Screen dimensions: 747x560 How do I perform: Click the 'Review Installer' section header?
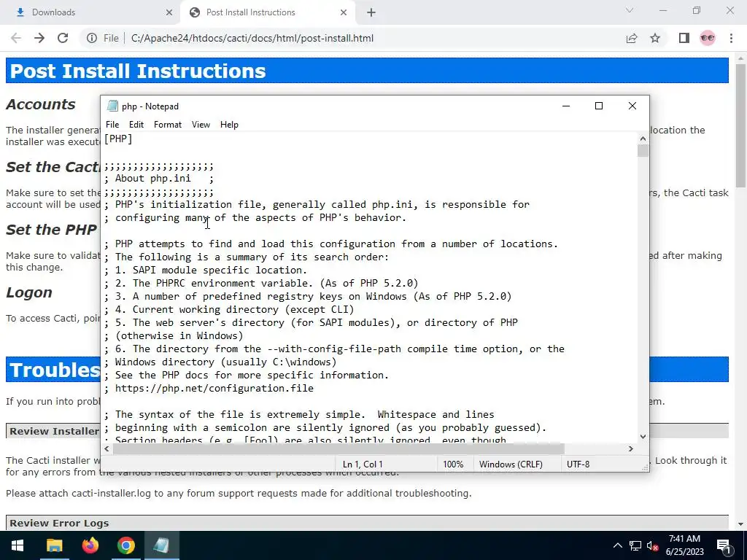click(54, 431)
